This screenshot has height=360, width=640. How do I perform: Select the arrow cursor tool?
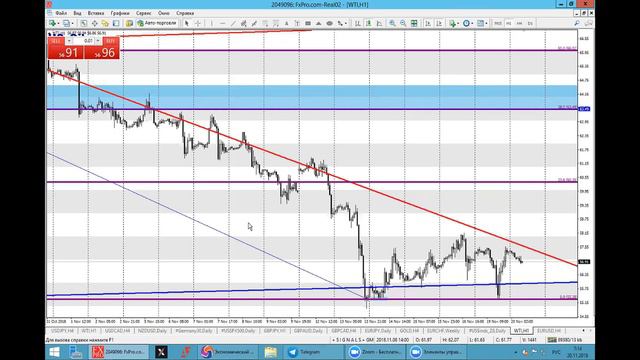pyautogui.click(x=187, y=23)
